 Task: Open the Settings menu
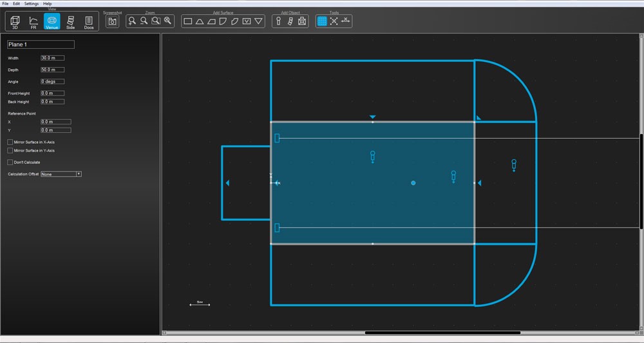coord(31,3)
